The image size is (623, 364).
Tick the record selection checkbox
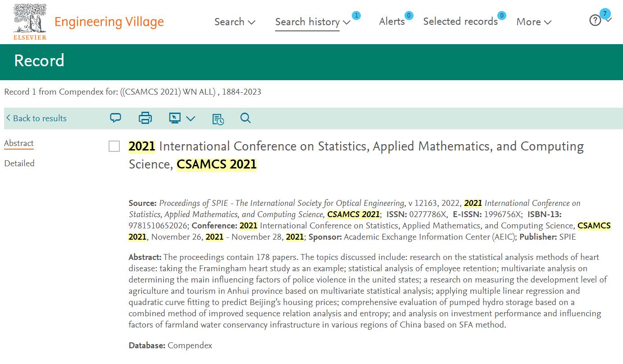click(x=114, y=146)
